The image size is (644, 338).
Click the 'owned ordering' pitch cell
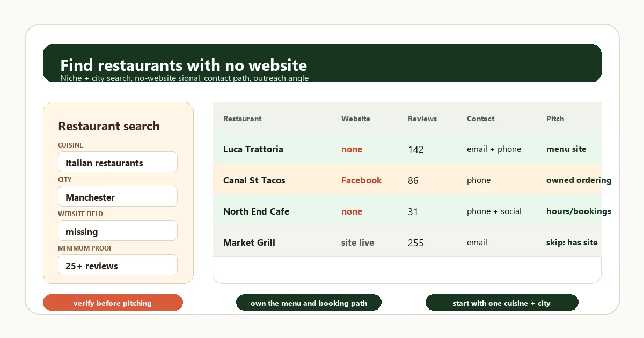579,180
